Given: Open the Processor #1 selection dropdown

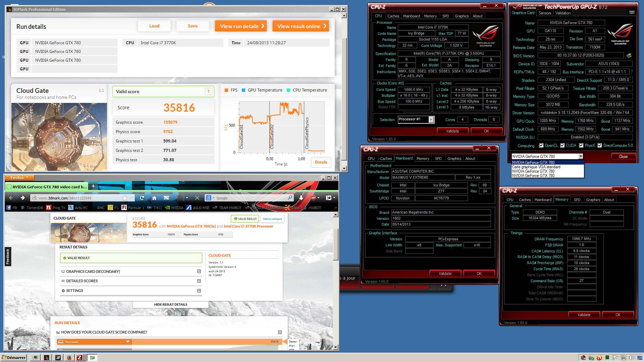Looking at the screenshot, I should [431, 119].
